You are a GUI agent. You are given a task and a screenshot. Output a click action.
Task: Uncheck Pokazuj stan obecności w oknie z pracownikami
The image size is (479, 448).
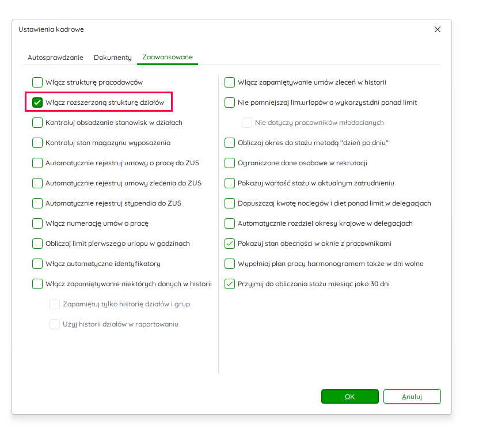coord(230,244)
